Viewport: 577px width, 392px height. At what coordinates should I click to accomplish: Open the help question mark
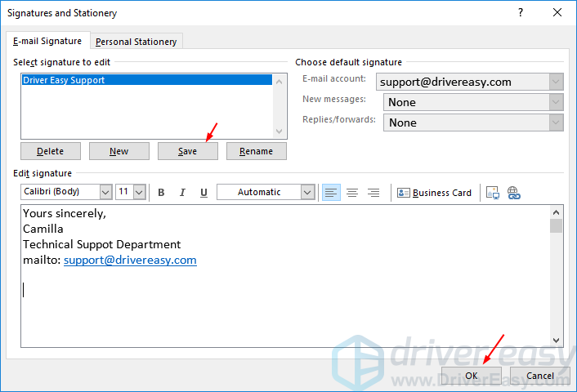coord(521,12)
